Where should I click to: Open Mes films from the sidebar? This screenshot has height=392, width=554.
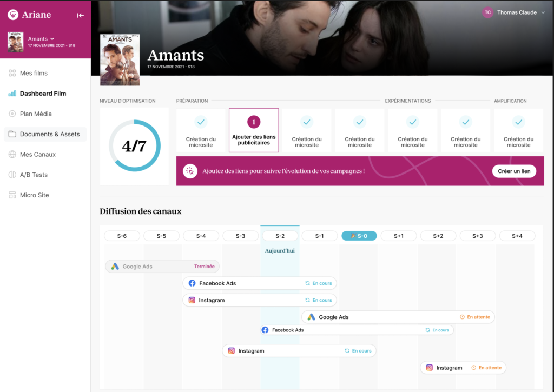34,73
